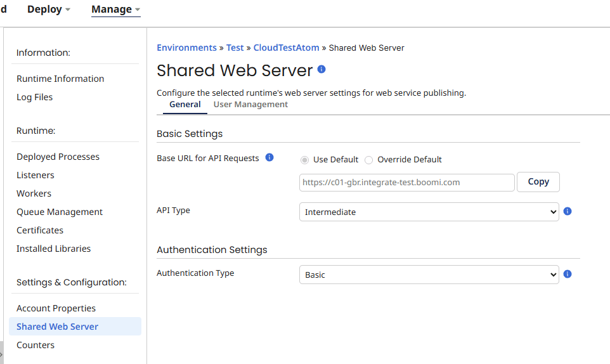Go to Environments breadcrumb link
This screenshot has width=610, height=364.
coord(186,48)
